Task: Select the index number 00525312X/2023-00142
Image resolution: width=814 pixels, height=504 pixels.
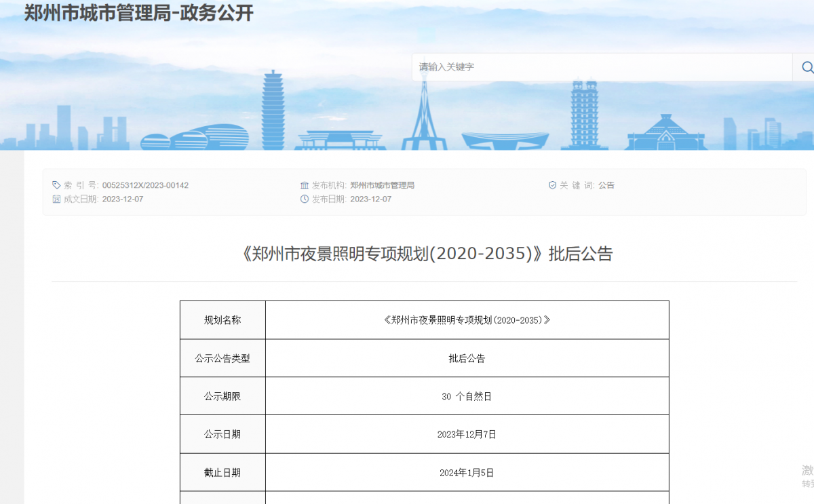Action: (x=145, y=185)
